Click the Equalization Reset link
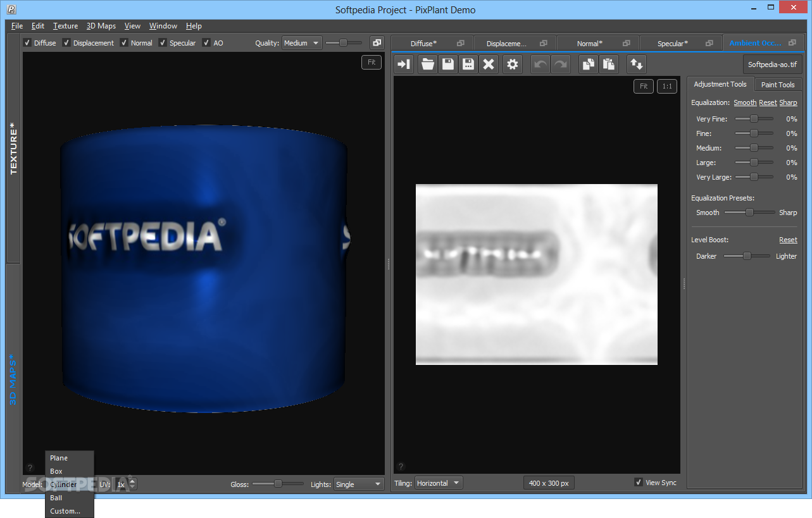Image resolution: width=812 pixels, height=518 pixels. (768, 102)
